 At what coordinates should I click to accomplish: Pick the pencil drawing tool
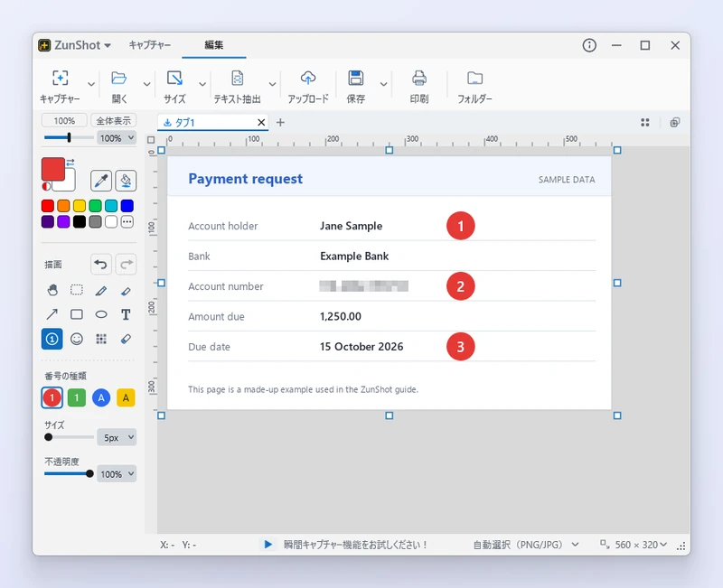click(x=101, y=291)
